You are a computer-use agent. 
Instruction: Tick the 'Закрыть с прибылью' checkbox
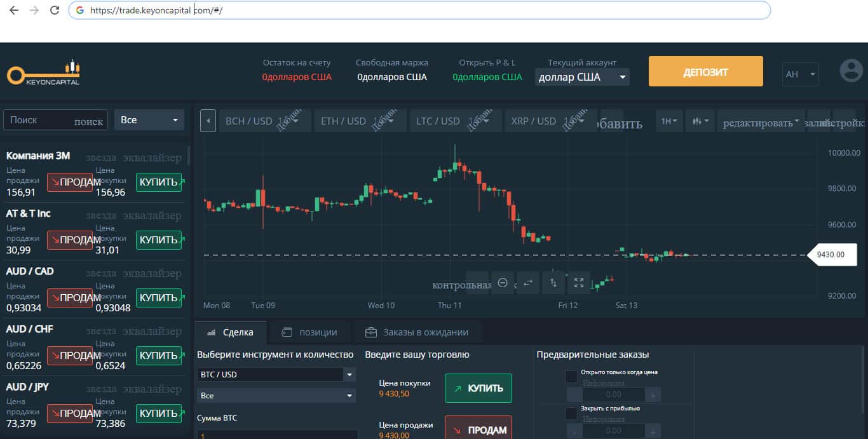point(571,413)
